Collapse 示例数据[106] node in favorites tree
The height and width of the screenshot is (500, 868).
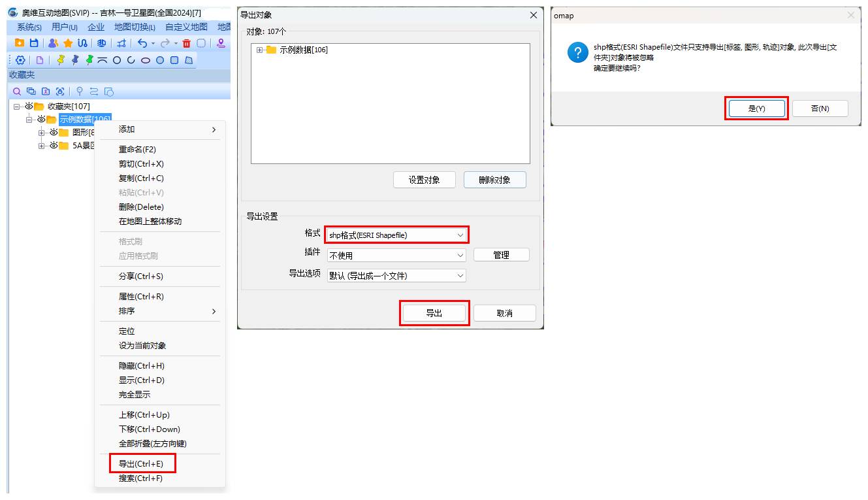point(29,119)
